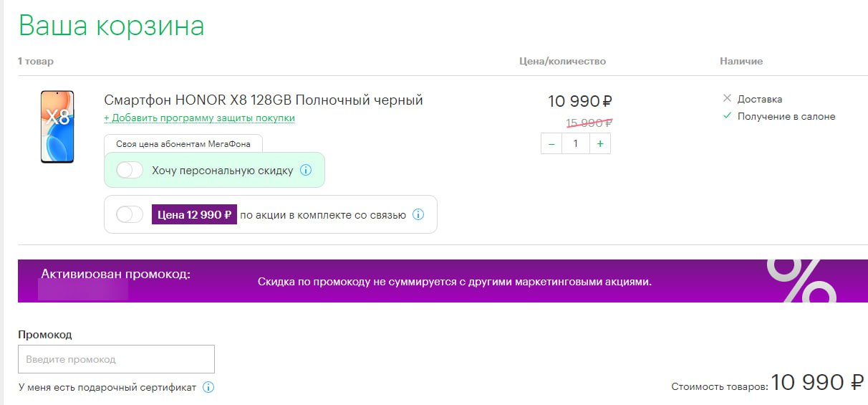Viewport: 868px width, 405px height.
Task: Click the purple 'Цена 12 990 ₽' badge
Action: [x=194, y=214]
